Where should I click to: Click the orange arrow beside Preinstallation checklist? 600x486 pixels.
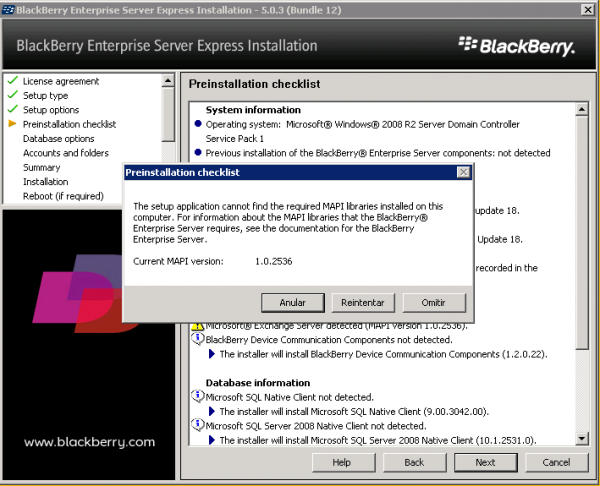coord(13,124)
